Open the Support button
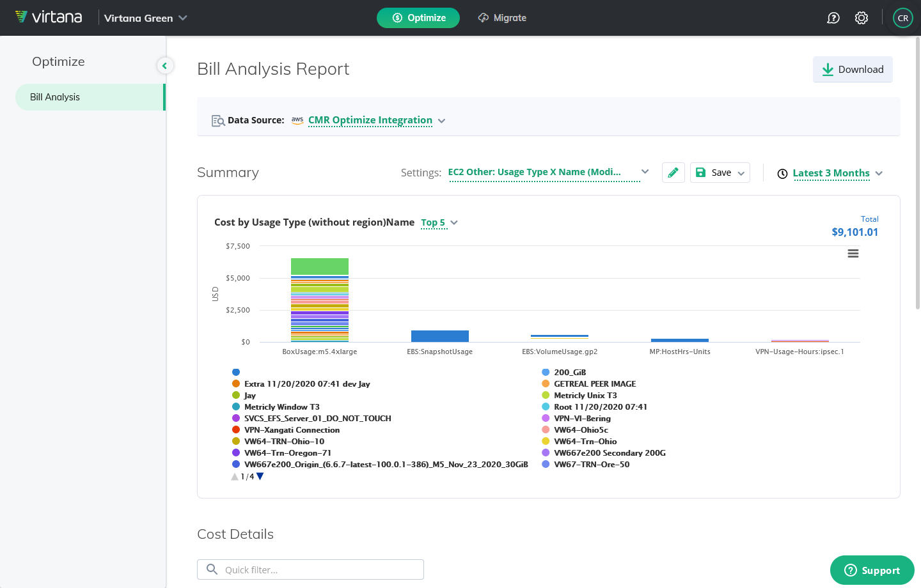 coord(872,570)
